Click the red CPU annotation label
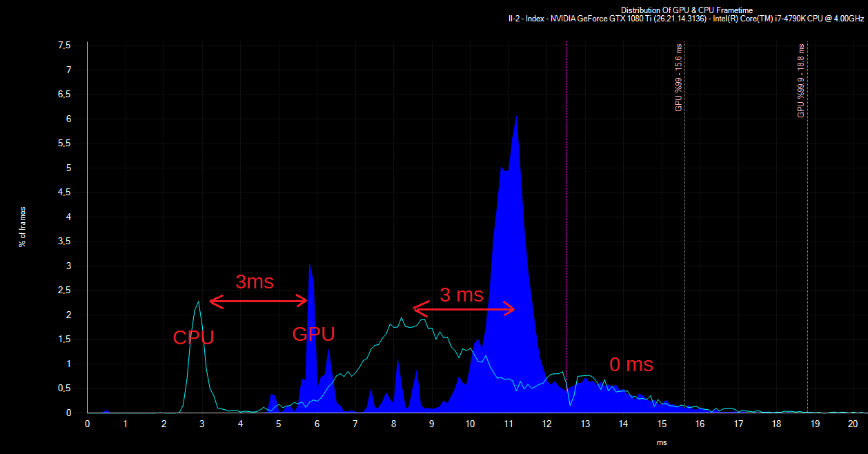This screenshot has width=868, height=454. pyautogui.click(x=193, y=337)
